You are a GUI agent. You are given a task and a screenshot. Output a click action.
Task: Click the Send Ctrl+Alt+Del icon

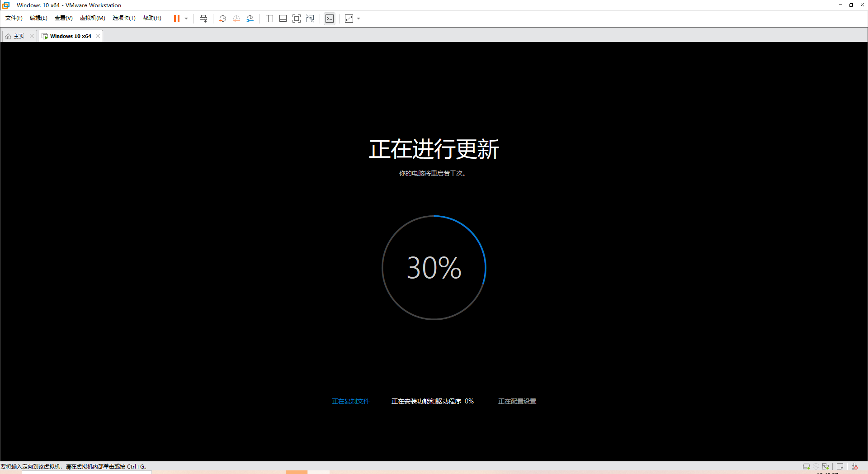point(203,19)
